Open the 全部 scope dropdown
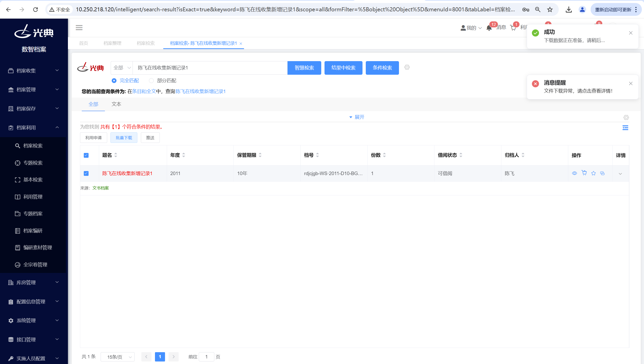This screenshot has height=364, width=644. tap(122, 68)
